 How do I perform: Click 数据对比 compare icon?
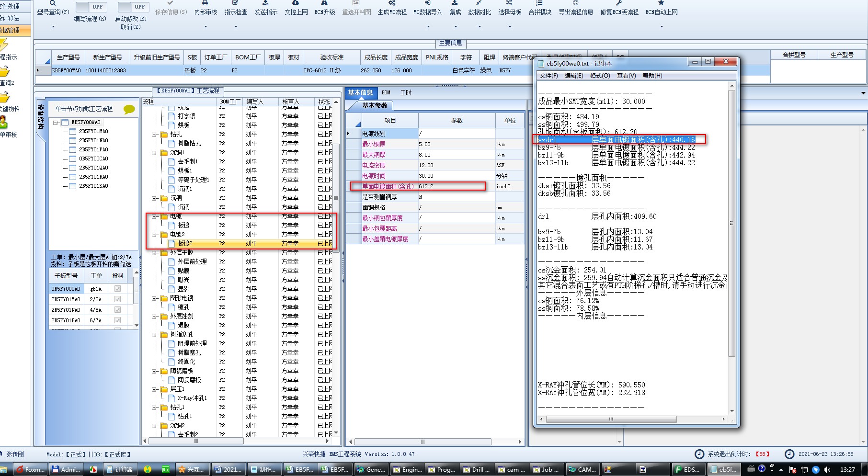(x=479, y=3)
